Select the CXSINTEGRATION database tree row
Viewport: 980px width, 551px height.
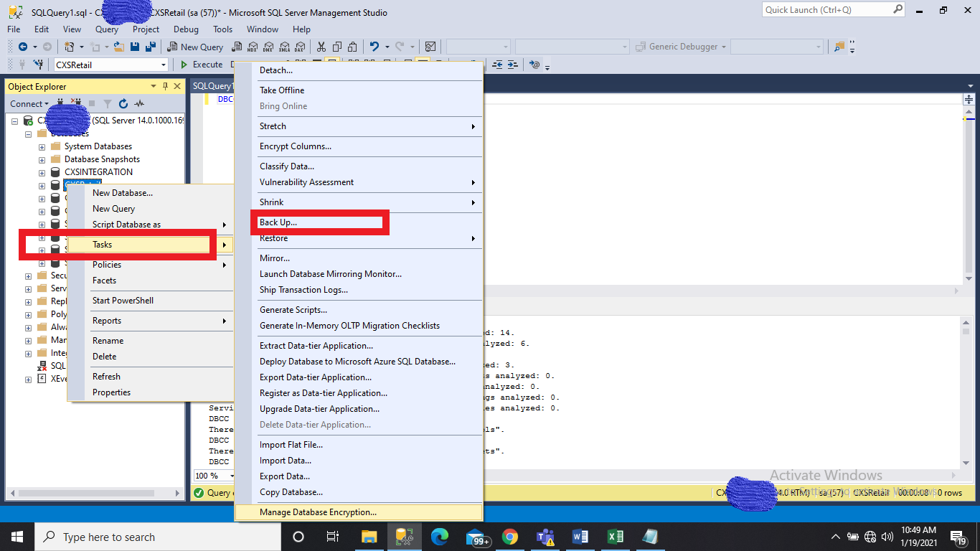click(98, 172)
